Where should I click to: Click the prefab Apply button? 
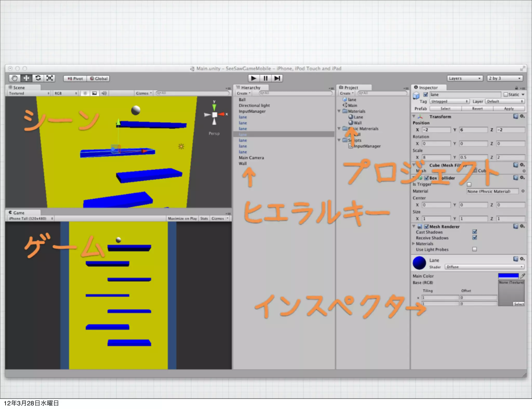(509, 109)
